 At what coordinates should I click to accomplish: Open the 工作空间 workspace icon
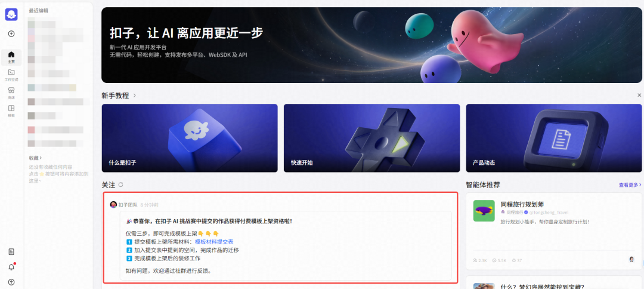click(x=11, y=75)
